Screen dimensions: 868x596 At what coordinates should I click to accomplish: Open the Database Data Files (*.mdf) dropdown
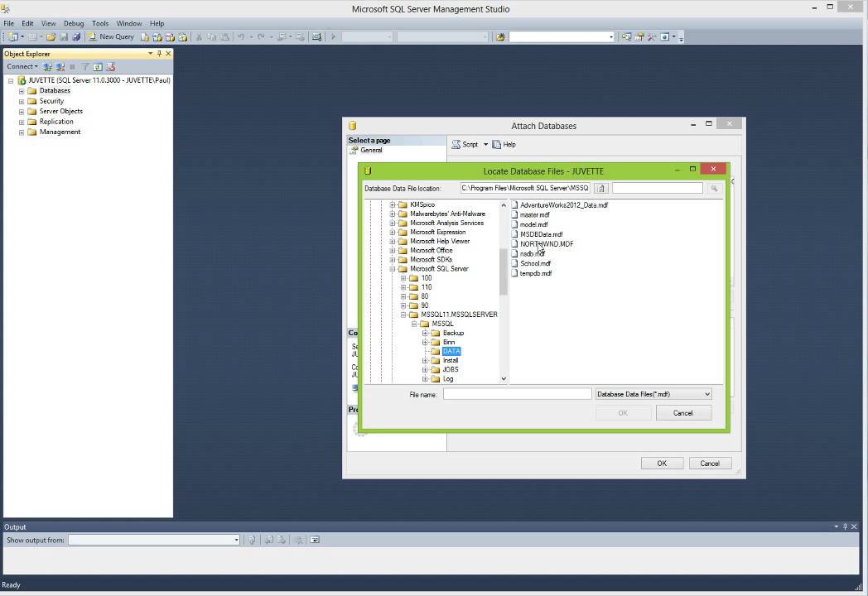[653, 394]
